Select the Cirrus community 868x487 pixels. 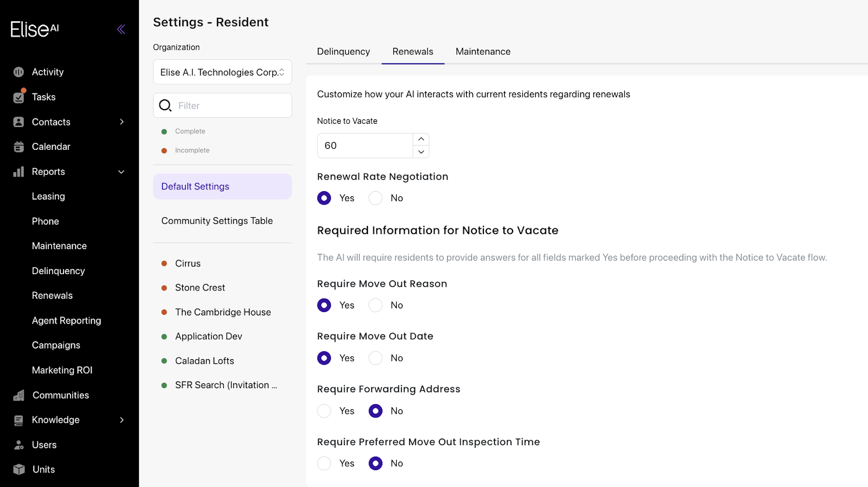coord(188,263)
